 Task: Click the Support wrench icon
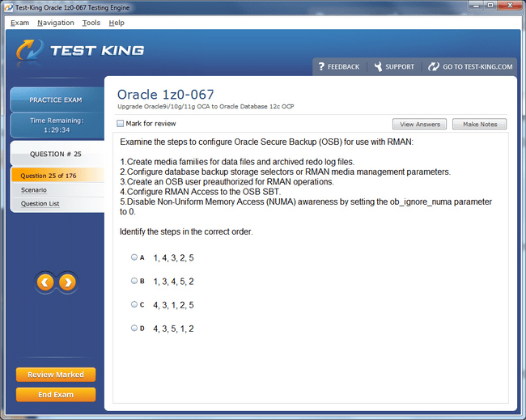coord(378,66)
